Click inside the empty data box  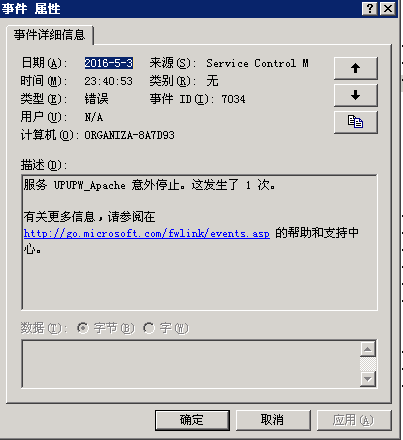(191, 364)
